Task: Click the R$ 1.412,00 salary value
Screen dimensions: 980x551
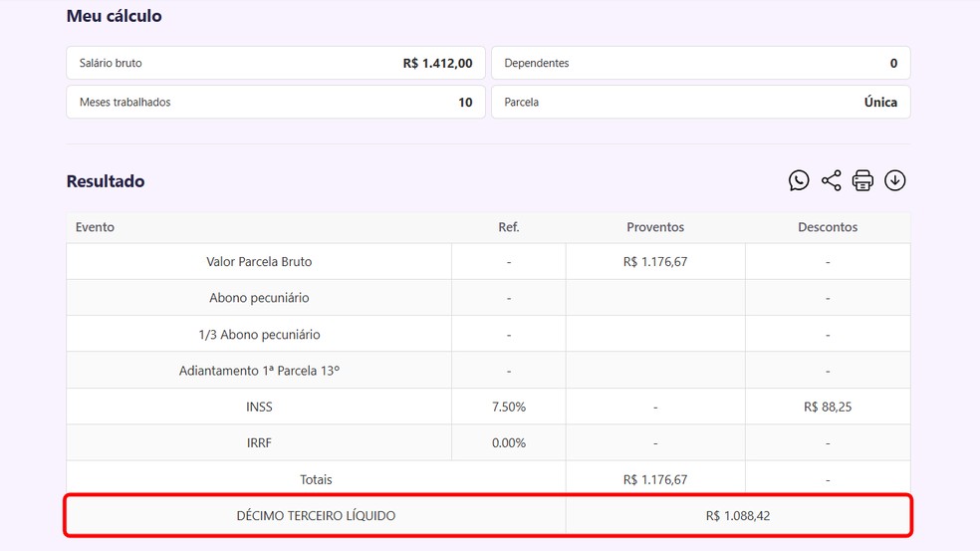Action: click(x=437, y=63)
